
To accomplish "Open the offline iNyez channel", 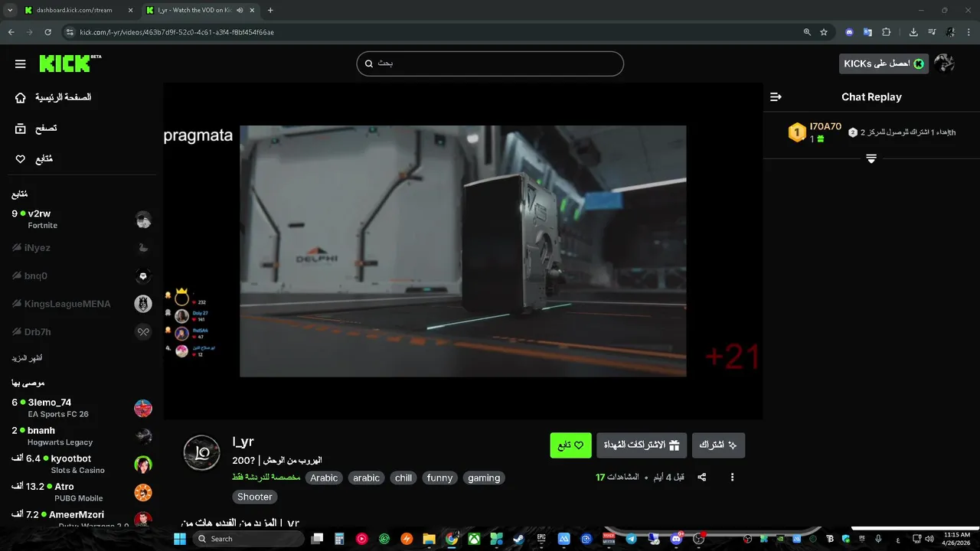I will (x=81, y=248).
